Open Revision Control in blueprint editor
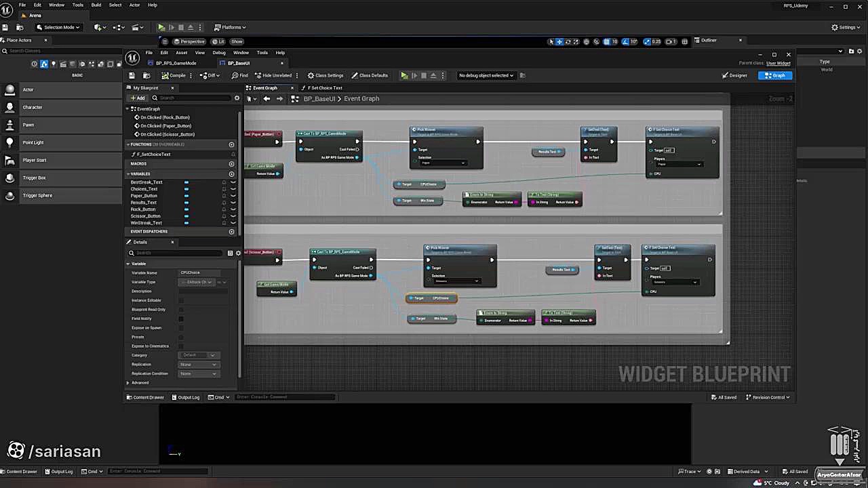This screenshot has height=488, width=868. [x=768, y=397]
